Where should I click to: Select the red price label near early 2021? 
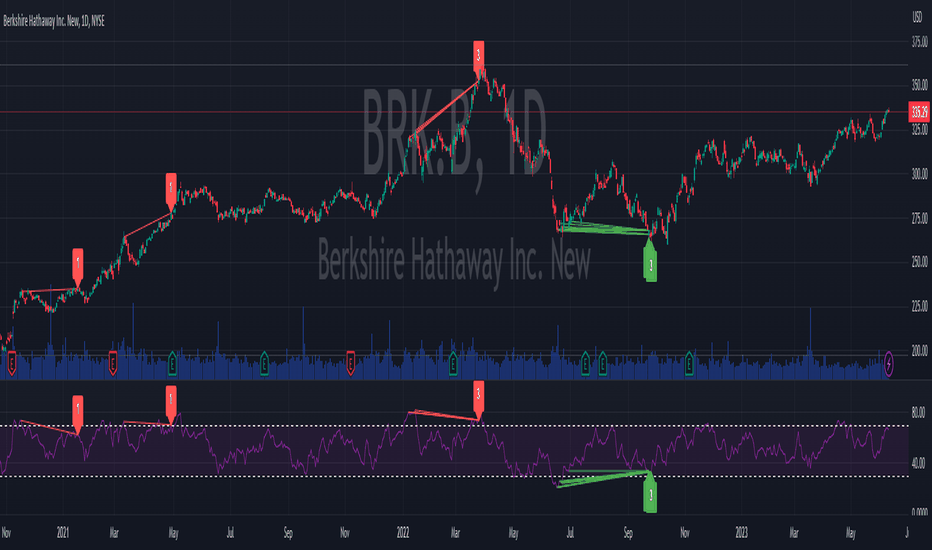[x=78, y=266]
